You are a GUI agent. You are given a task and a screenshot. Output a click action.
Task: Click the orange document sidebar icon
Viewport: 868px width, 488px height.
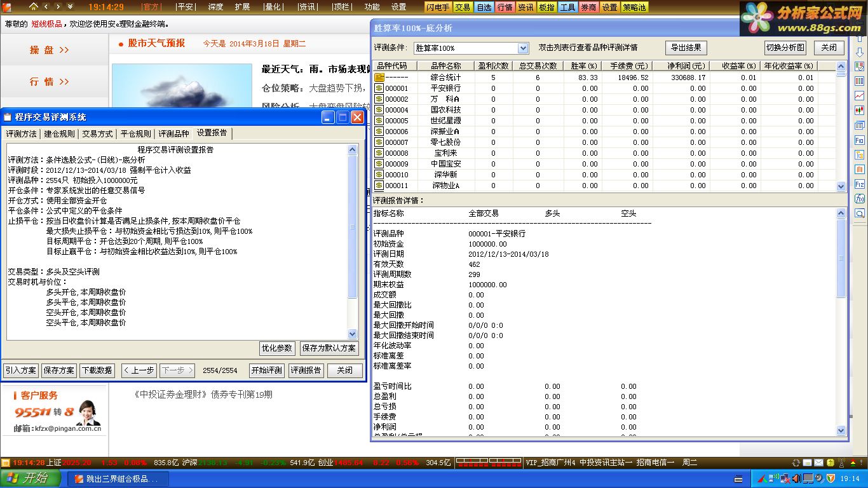[x=860, y=169]
